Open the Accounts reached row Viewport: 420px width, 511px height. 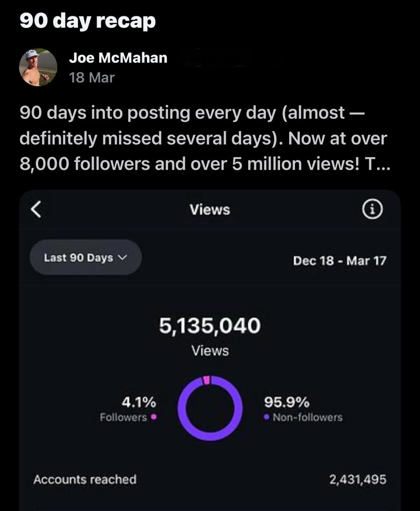pos(210,479)
